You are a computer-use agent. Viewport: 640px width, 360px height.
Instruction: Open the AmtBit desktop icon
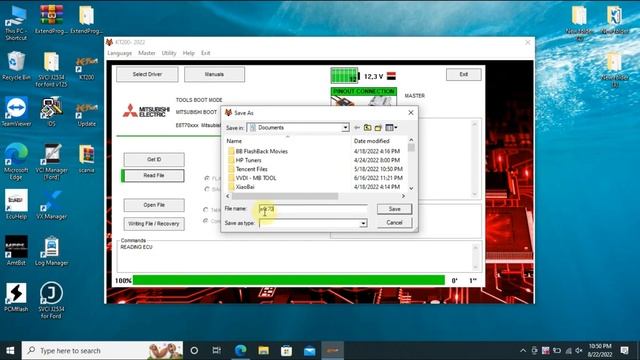point(16,251)
